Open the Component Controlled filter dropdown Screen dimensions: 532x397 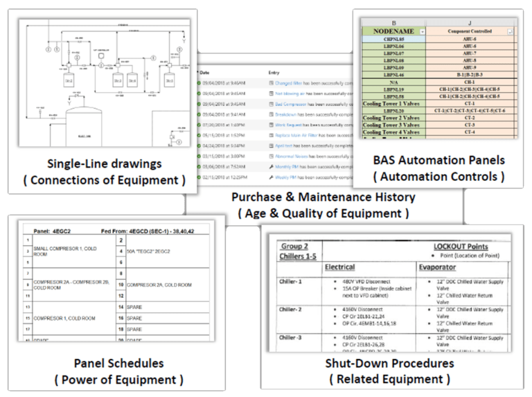[511, 32]
